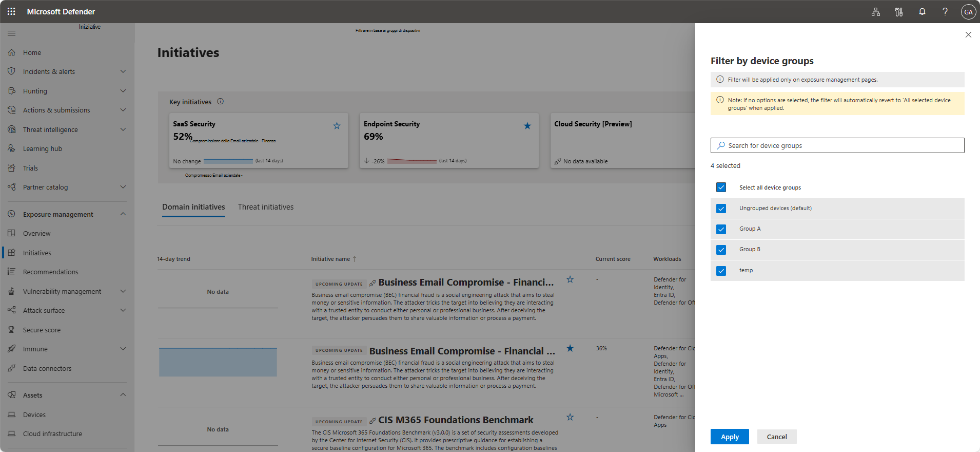This screenshot has height=452, width=980.
Task: Unstar the Endpoint Security key initiative
Action: (527, 126)
